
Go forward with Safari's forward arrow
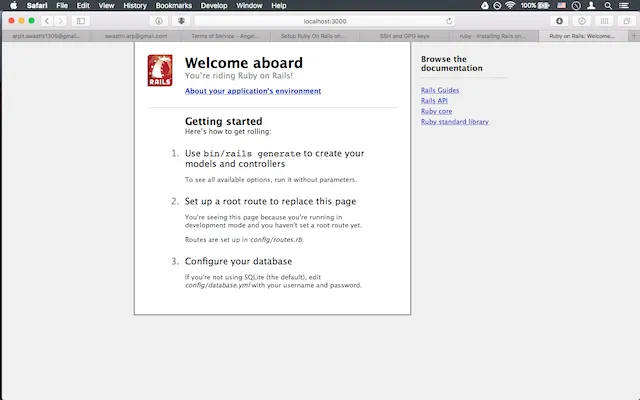point(60,21)
